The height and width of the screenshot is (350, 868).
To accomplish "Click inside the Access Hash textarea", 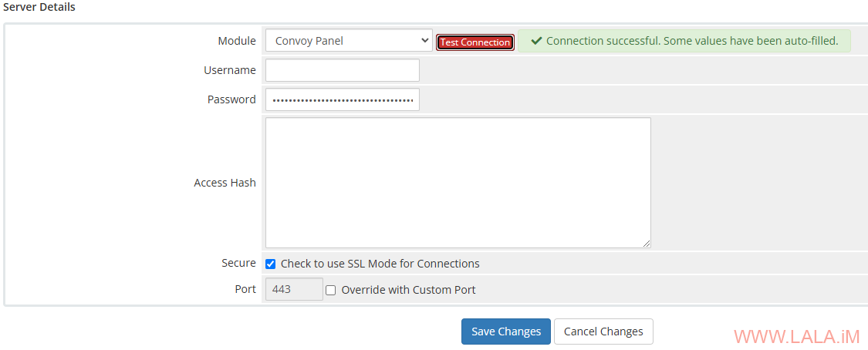I will (x=458, y=182).
